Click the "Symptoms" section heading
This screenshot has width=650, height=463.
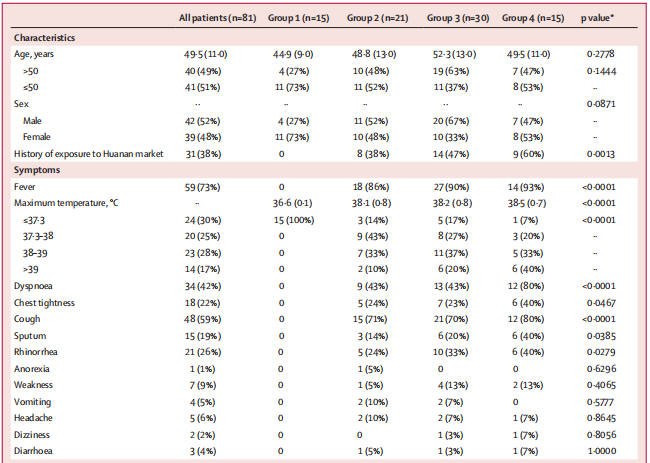37,170
